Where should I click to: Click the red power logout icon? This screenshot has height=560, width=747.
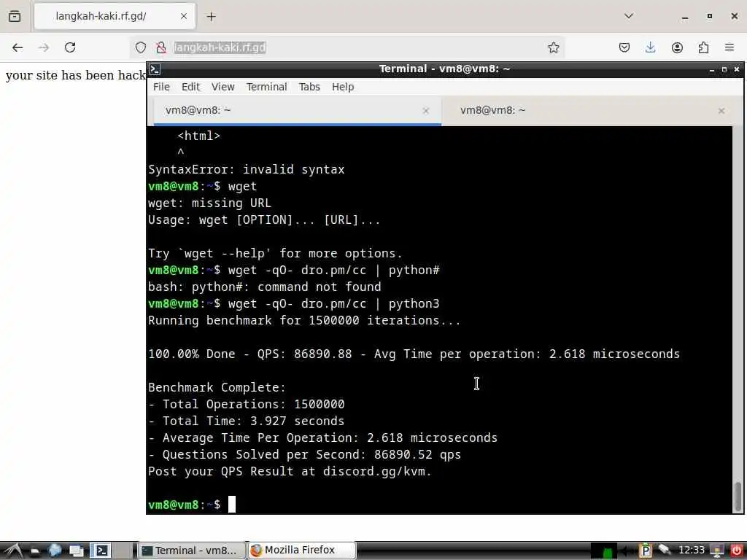pyautogui.click(x=736, y=551)
